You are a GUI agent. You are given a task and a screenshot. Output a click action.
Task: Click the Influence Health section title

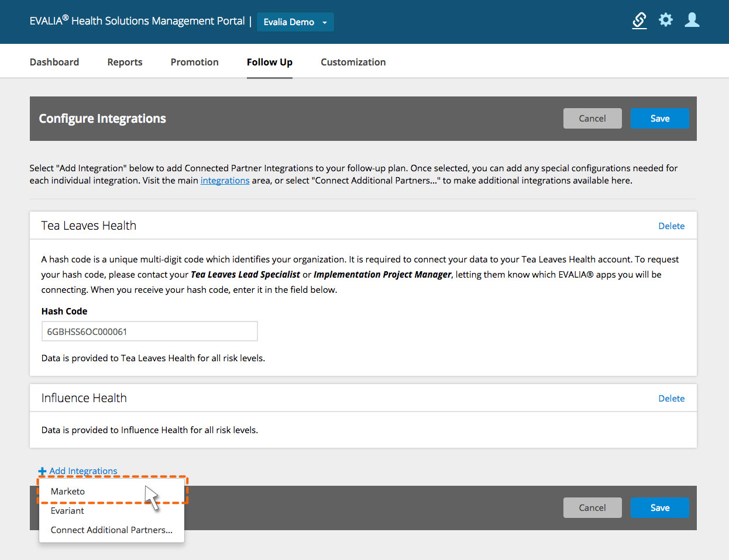pyautogui.click(x=84, y=398)
